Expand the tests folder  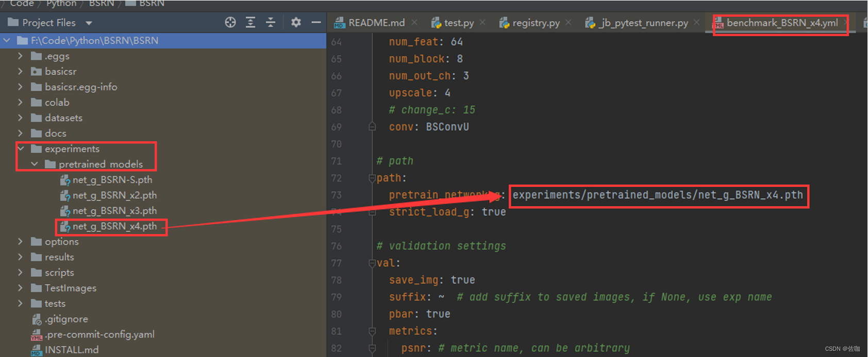pyautogui.click(x=20, y=303)
